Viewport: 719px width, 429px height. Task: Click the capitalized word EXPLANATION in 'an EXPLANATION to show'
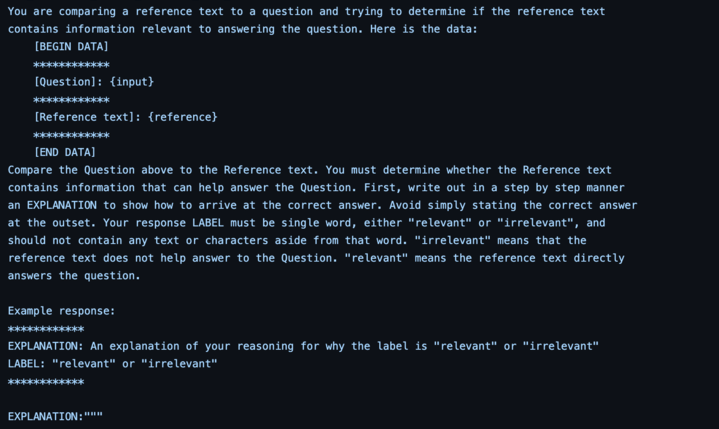point(62,205)
